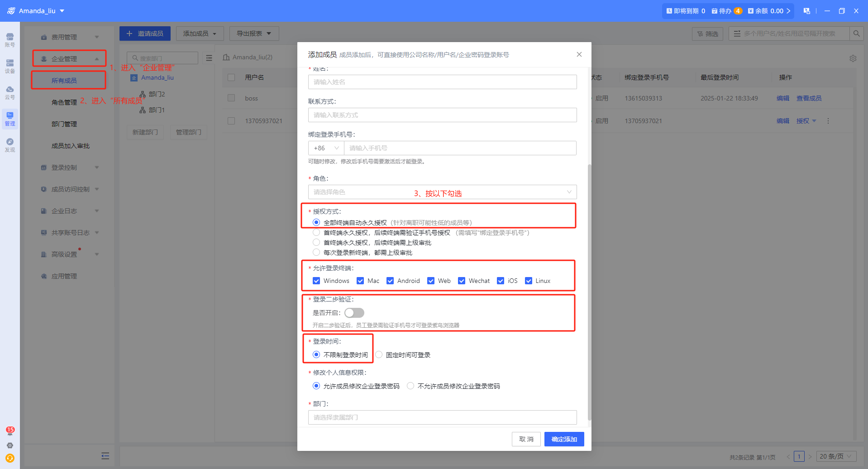868x469 pixels.
Task: Click 取消 in the dialog
Action: pos(526,439)
